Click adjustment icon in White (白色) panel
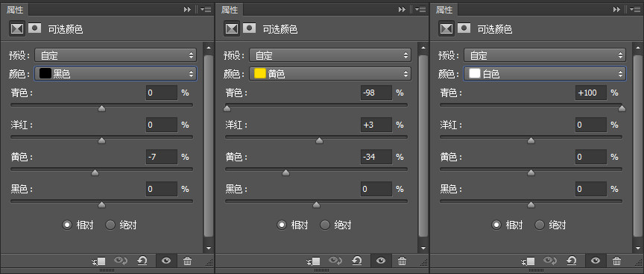644x274 pixels. [446, 28]
